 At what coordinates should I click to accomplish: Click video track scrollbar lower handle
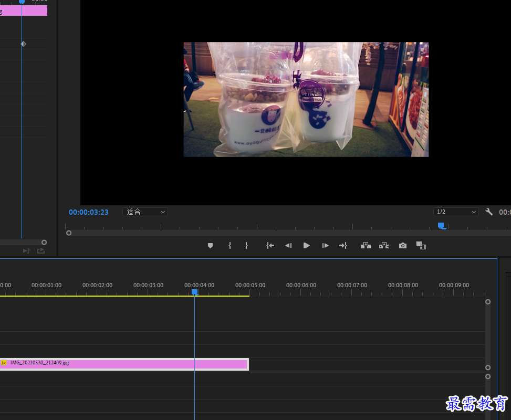(x=488, y=367)
